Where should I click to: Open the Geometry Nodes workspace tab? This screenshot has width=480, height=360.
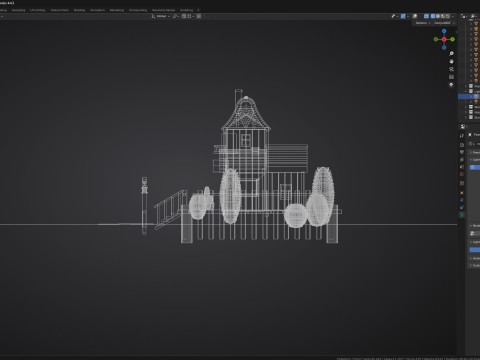tap(163, 10)
